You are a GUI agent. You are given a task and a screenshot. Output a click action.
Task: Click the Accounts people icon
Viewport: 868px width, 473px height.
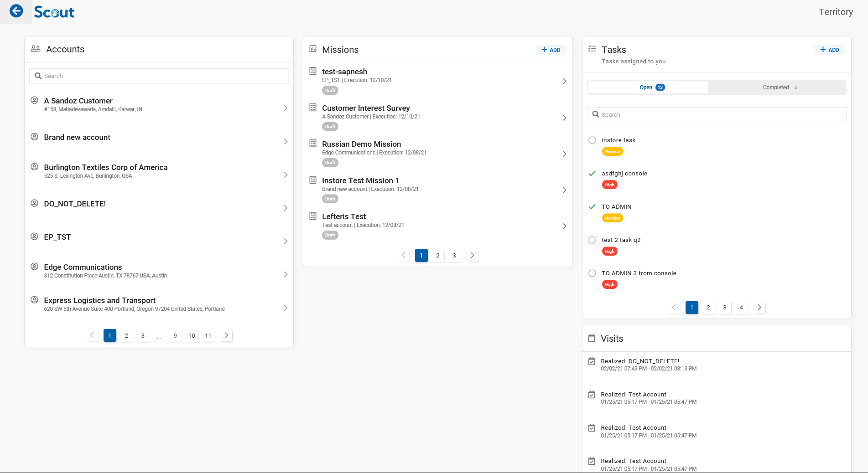36,49
